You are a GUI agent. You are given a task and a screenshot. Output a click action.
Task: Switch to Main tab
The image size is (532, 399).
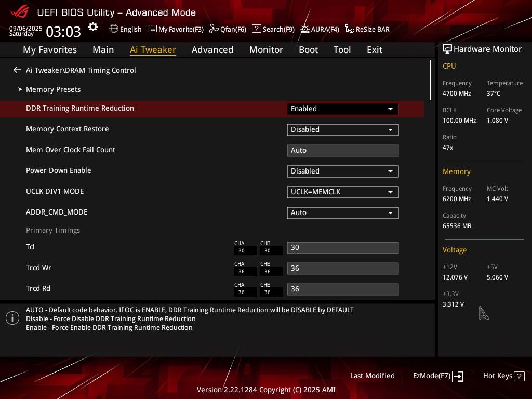tap(103, 50)
